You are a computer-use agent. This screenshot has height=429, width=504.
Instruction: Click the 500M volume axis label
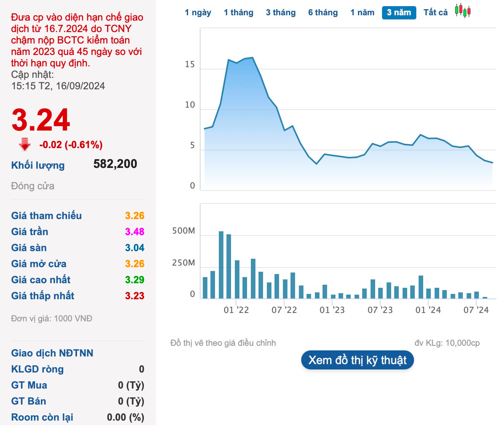[183, 231]
